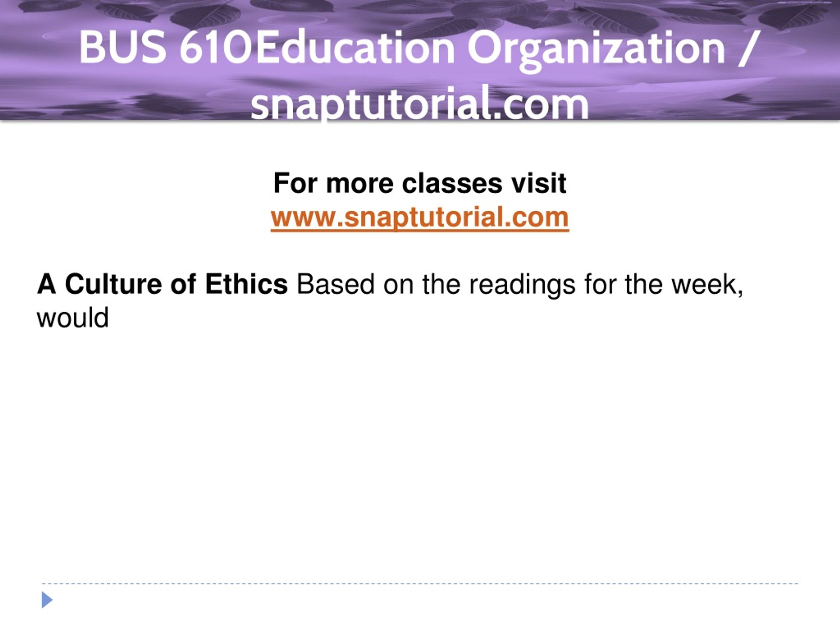
Task: Click the dashed horizontal divider line
Action: (420, 584)
